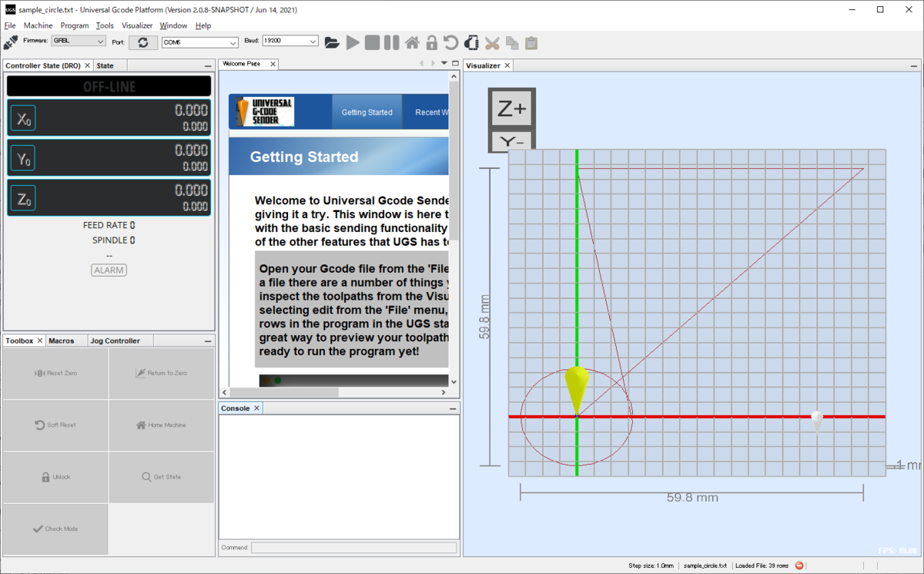The width and height of the screenshot is (924, 574).
Task: Close the Visualizer tab
Action: 507,65
